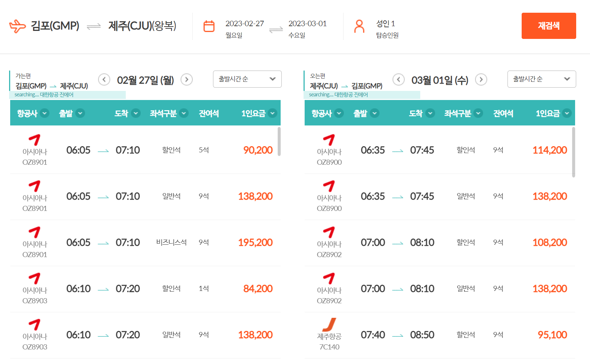Select return 일반석 fare 138,200 on OZ8900
590x364 pixels.
click(x=550, y=196)
